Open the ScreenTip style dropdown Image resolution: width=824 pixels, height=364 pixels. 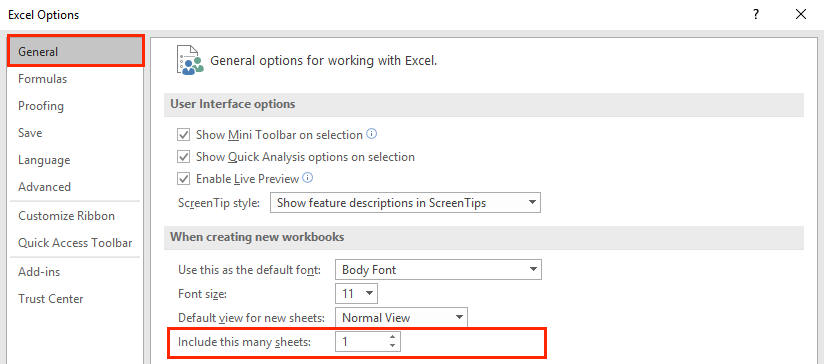coord(405,203)
